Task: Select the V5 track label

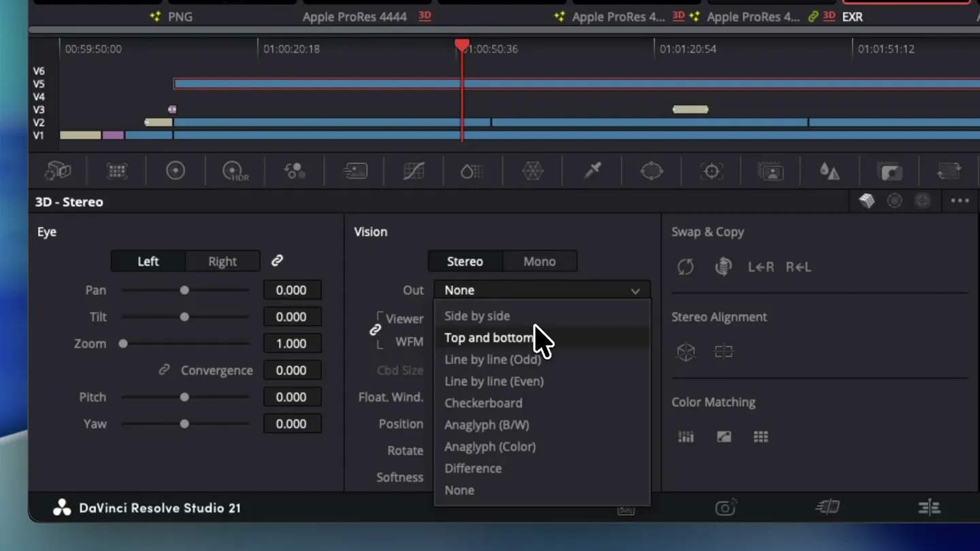Action: click(39, 84)
